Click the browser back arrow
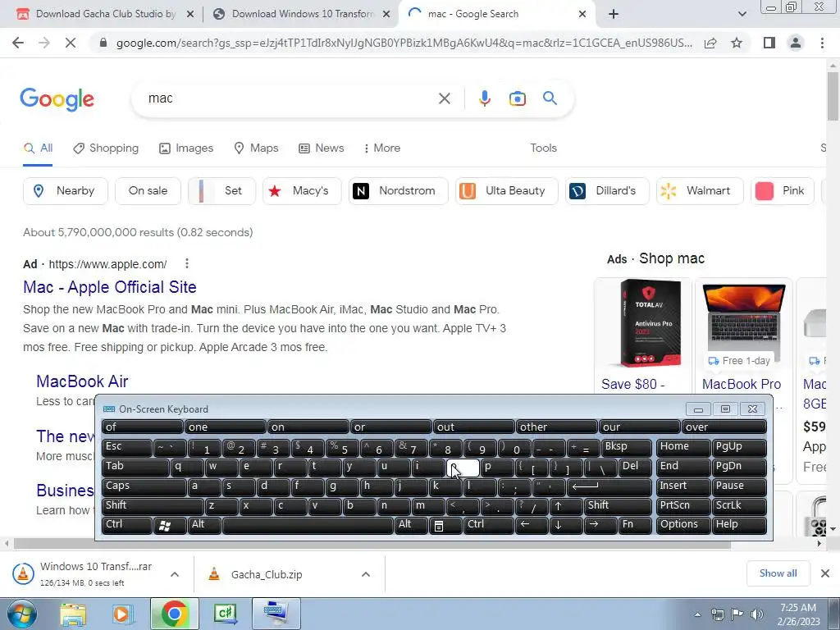840x630 pixels. tap(18, 43)
